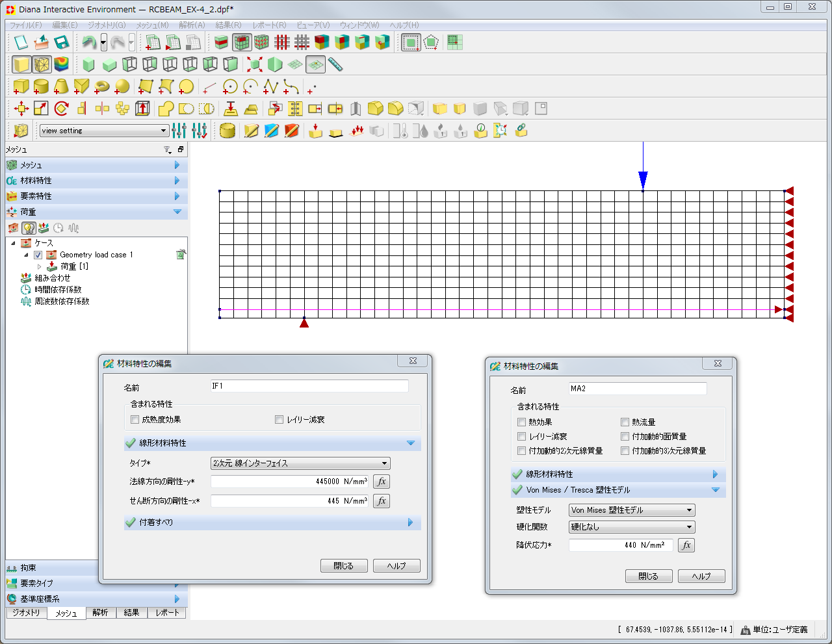Select the add torus shape tool
This screenshot has height=644, width=832.
(101, 86)
